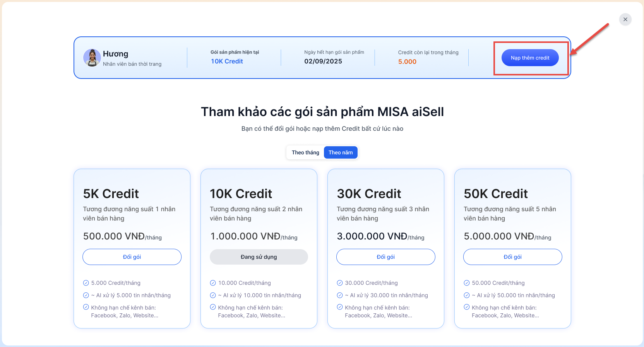
Task: Click the check icon beside 'AI xử lý 5.000 tin nhắn/tháng'
Action: pos(86,295)
